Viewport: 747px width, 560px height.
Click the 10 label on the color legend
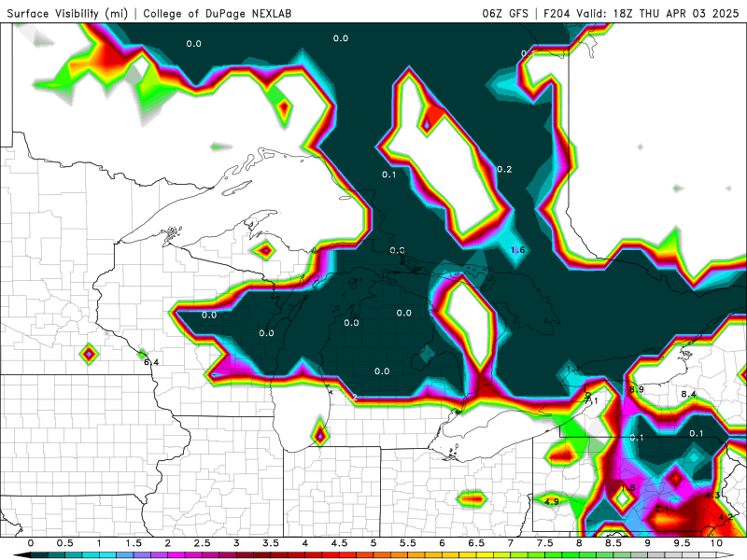click(716, 543)
